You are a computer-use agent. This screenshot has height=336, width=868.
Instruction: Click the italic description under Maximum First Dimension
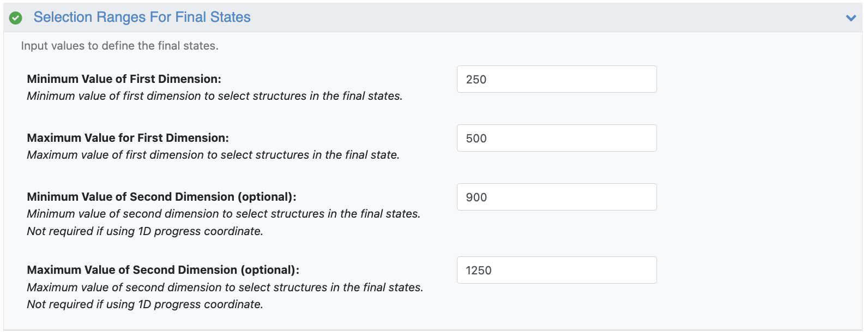pyautogui.click(x=213, y=155)
